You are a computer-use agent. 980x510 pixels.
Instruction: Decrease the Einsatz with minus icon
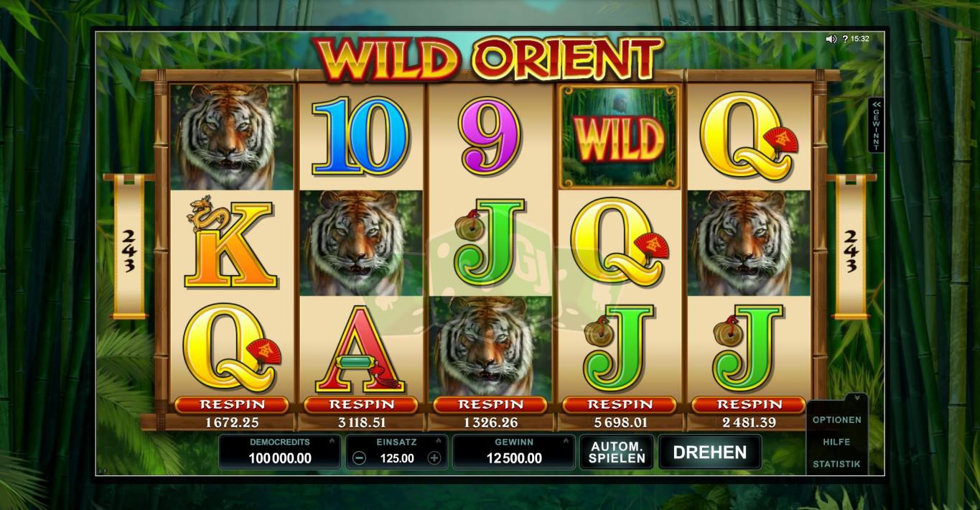pyautogui.click(x=360, y=458)
